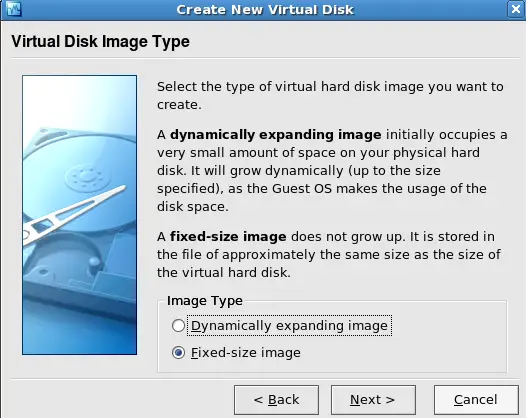Click bold 'dynamically expanding image' text in description

276,135
